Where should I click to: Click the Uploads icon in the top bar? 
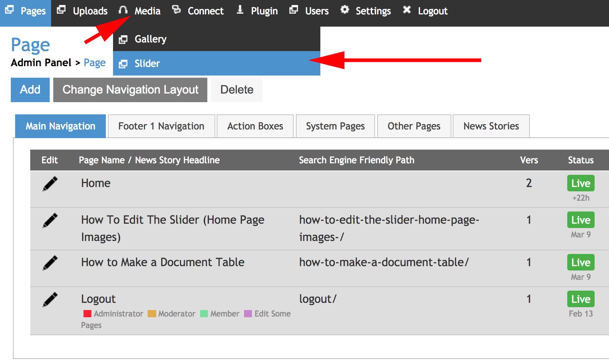click(x=62, y=10)
